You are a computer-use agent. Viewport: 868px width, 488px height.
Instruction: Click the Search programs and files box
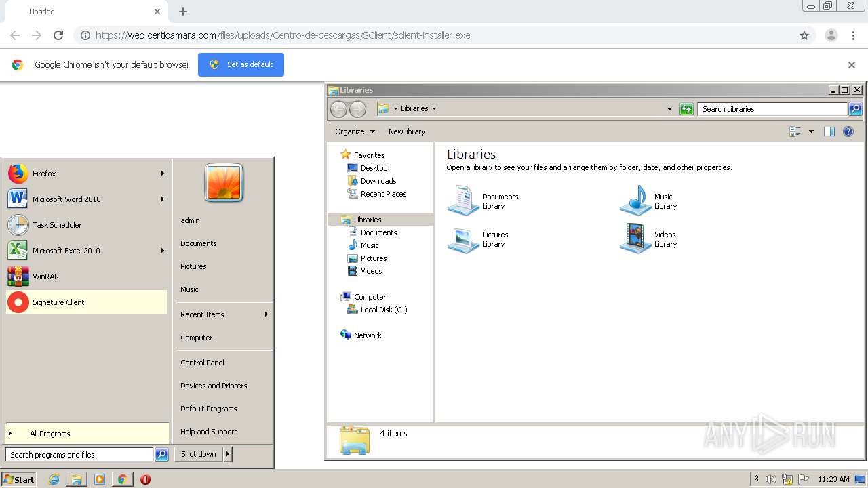tap(79, 455)
